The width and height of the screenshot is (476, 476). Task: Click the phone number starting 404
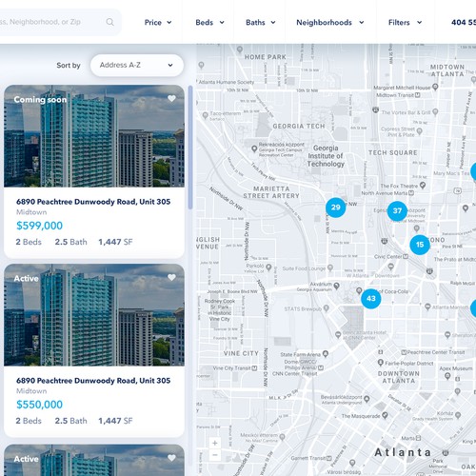point(464,23)
